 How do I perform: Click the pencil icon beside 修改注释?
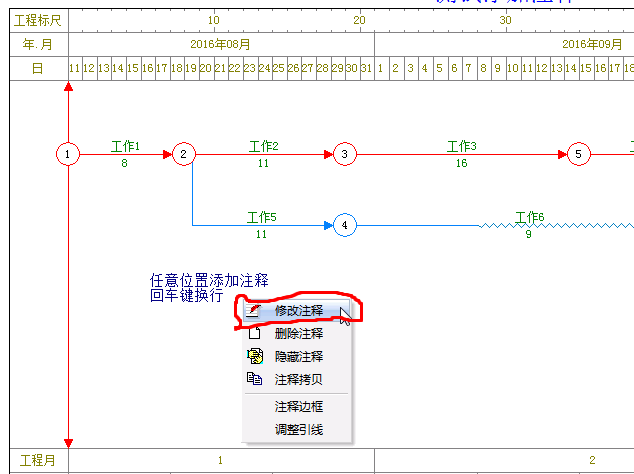click(x=254, y=311)
